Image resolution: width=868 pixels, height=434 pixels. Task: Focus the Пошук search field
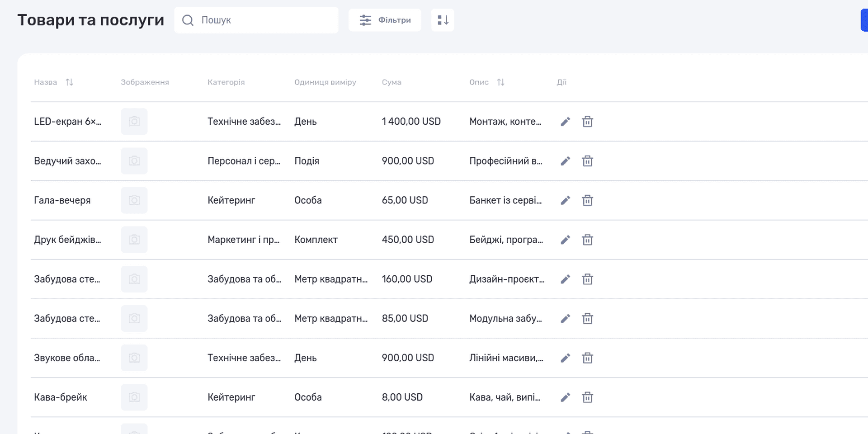pyautogui.click(x=256, y=20)
